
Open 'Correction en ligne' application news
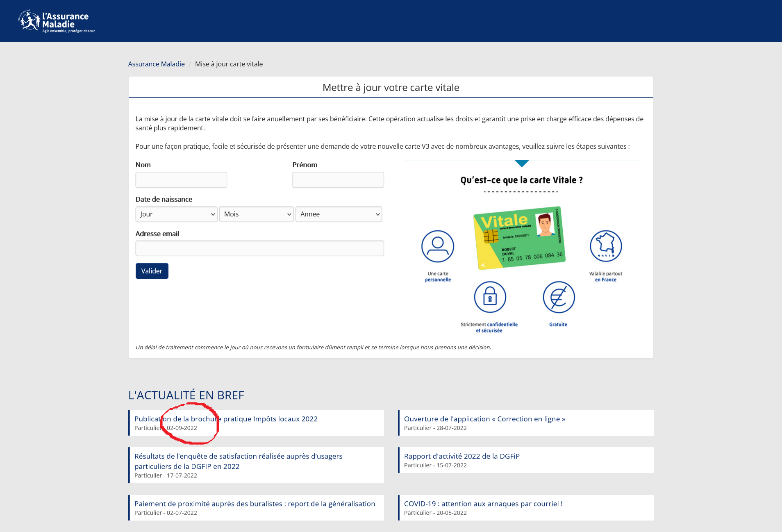484,419
